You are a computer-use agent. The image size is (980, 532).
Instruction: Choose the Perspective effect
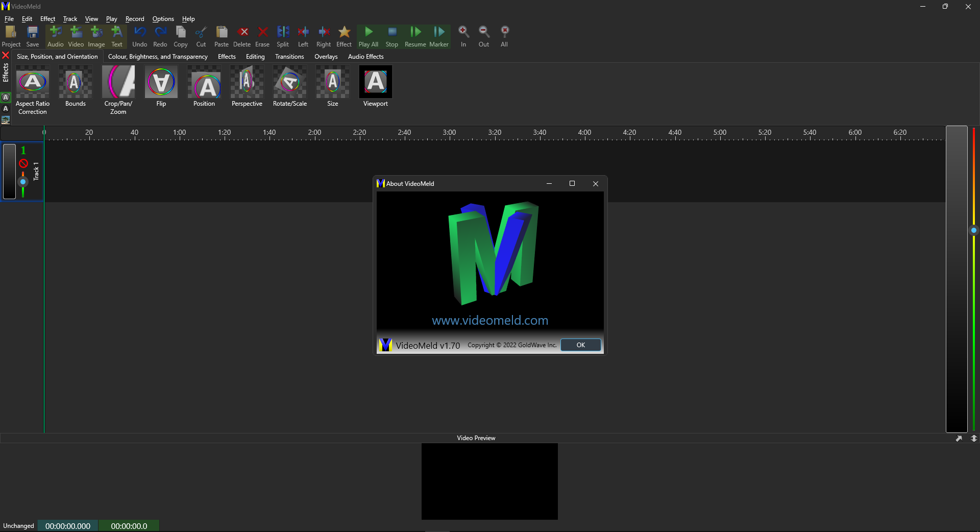(x=247, y=86)
